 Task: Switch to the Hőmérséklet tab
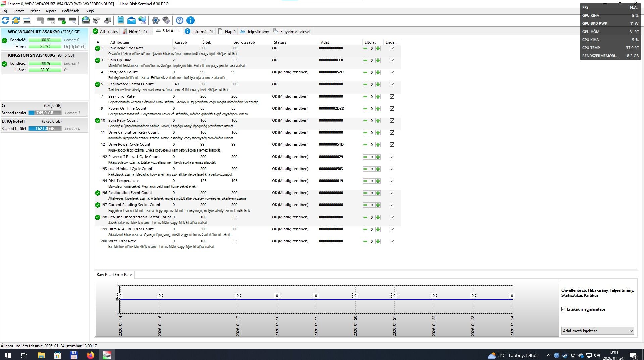coord(137,32)
